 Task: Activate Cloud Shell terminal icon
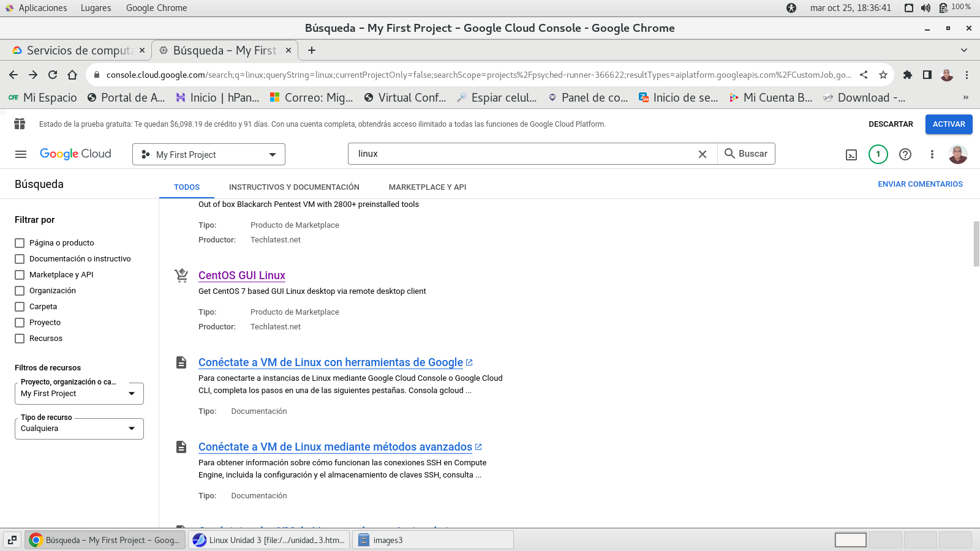tap(851, 155)
